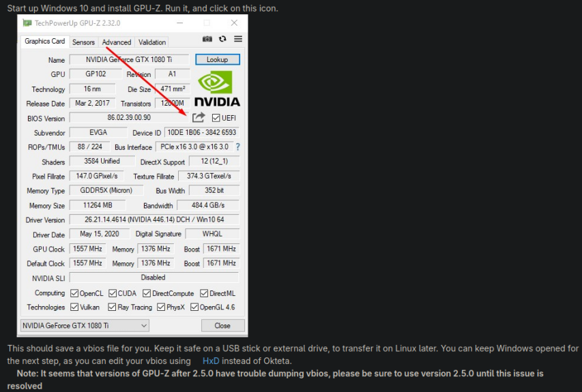582x392 pixels.
Task: Switch to the Sensors tab
Action: point(83,42)
